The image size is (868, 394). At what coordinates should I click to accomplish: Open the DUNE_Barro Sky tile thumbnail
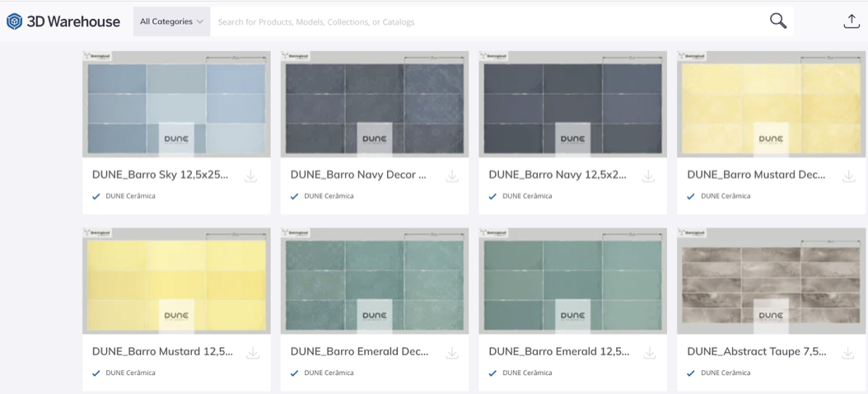[x=176, y=104]
